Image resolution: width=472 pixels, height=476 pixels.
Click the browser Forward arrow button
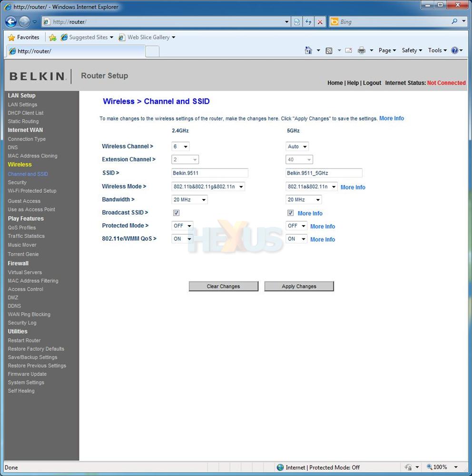pyautogui.click(x=24, y=21)
